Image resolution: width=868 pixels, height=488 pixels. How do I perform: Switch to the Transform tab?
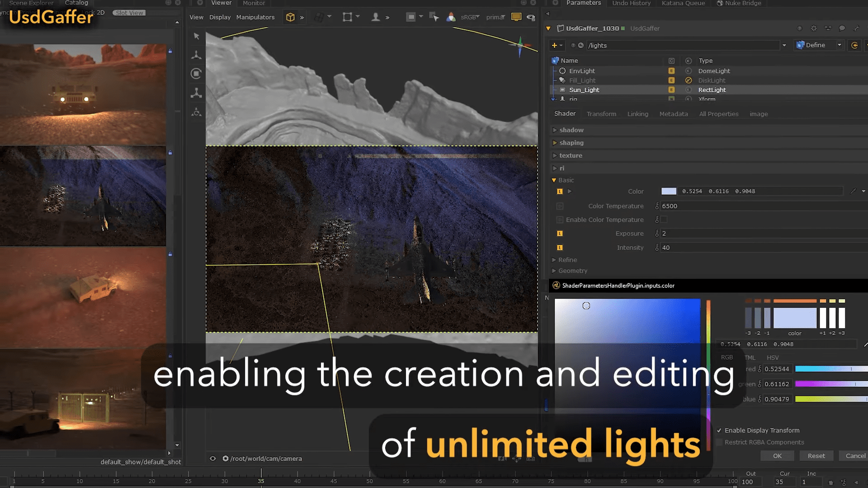pos(601,114)
